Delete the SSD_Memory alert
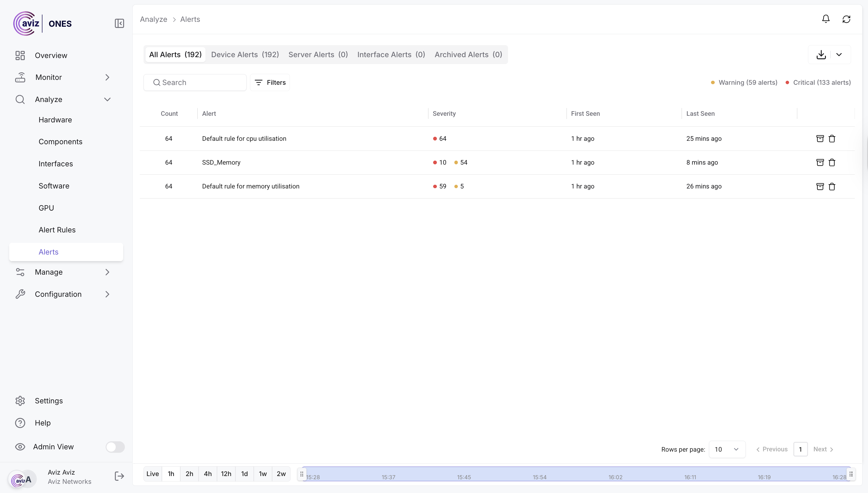This screenshot has width=868, height=493. (832, 163)
